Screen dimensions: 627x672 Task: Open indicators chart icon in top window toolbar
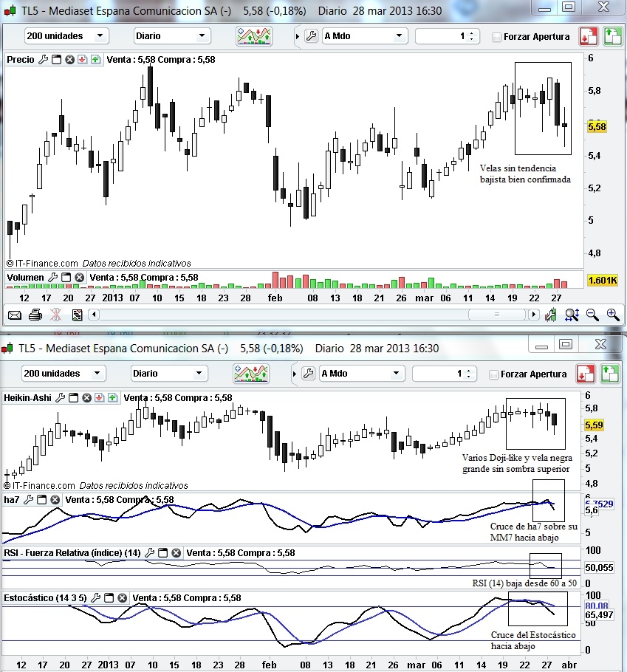[x=254, y=36]
